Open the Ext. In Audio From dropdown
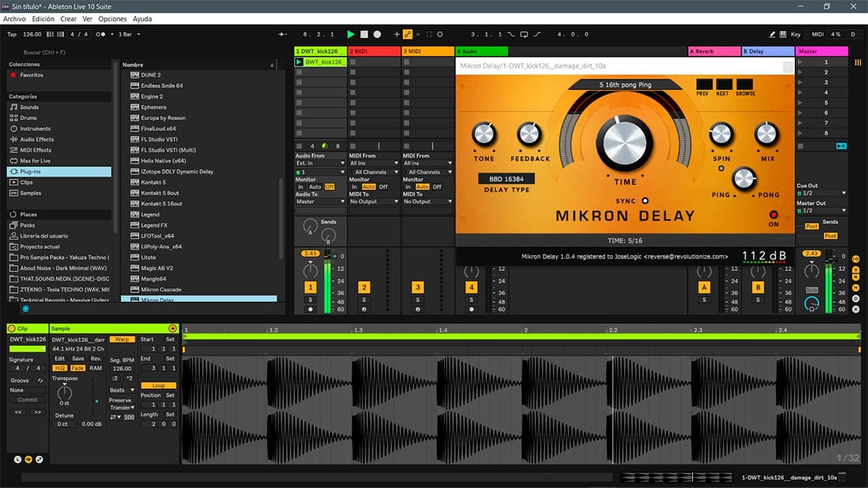868x488 pixels. pyautogui.click(x=320, y=163)
